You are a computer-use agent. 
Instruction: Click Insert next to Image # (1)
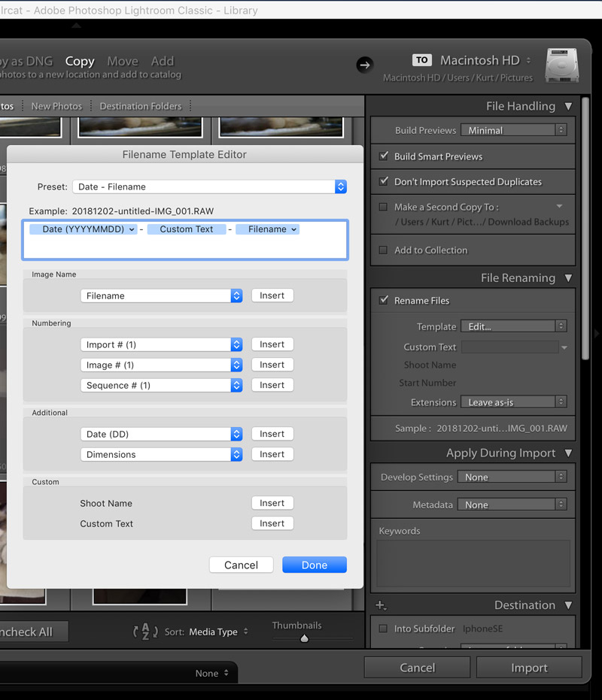pyautogui.click(x=272, y=365)
